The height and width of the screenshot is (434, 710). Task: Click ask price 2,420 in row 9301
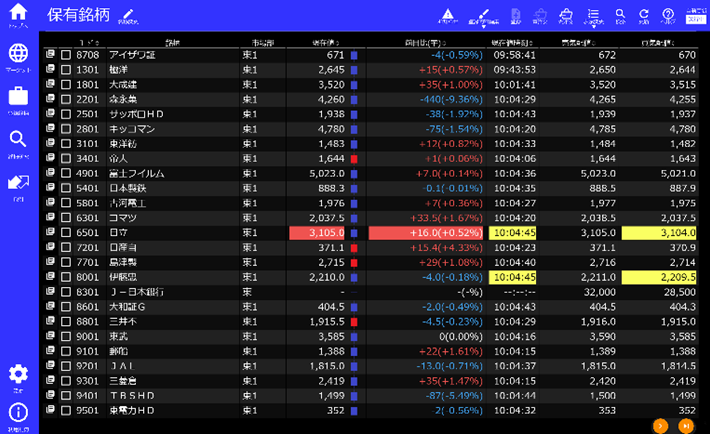point(602,381)
